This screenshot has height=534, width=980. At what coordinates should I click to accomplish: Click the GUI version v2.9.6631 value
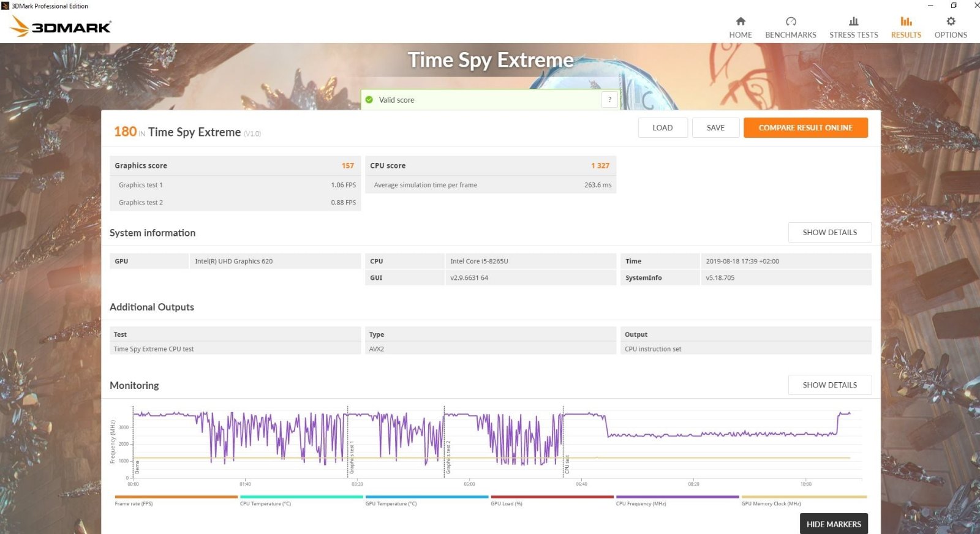coord(469,277)
